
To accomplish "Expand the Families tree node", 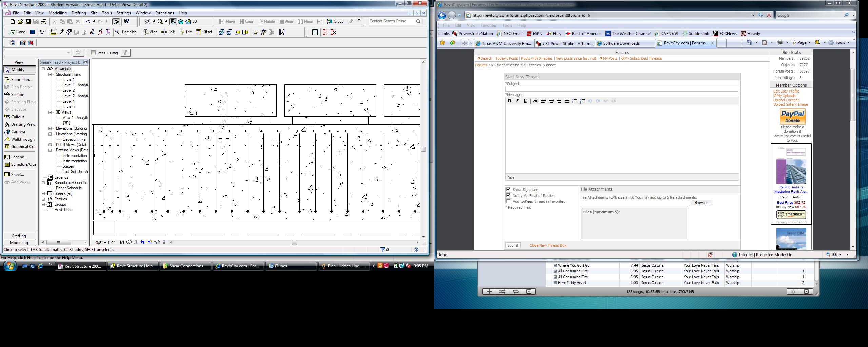I will pyautogui.click(x=43, y=199).
